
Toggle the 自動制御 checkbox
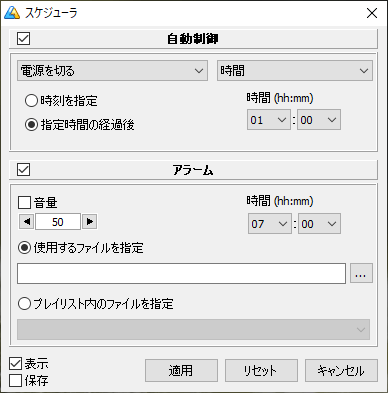[24, 39]
